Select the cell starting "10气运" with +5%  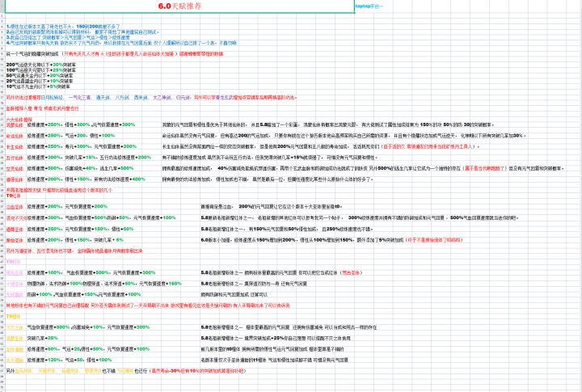(38, 86)
